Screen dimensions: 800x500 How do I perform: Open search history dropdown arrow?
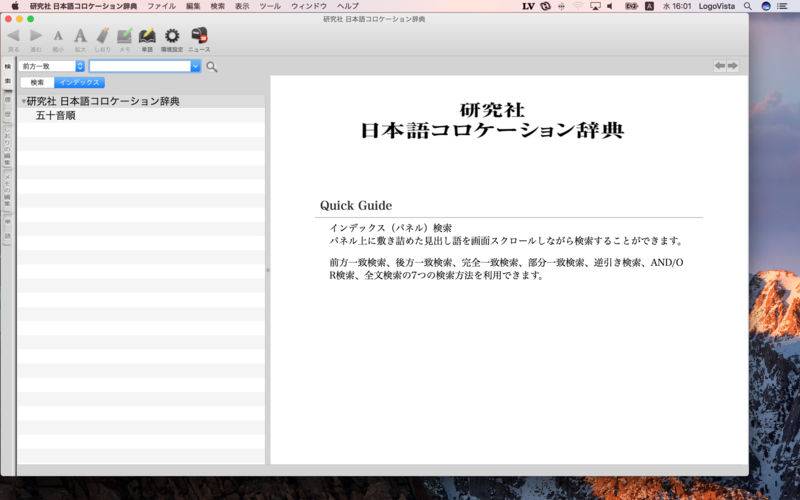point(195,66)
